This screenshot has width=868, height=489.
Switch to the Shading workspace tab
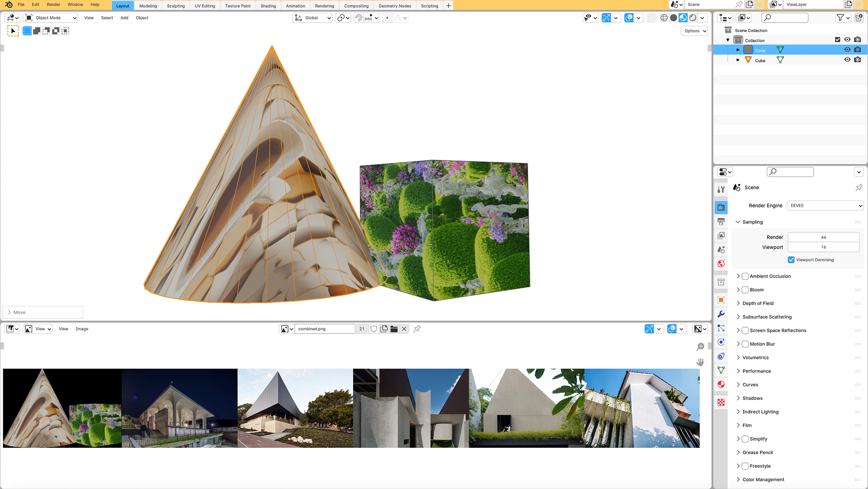(268, 6)
